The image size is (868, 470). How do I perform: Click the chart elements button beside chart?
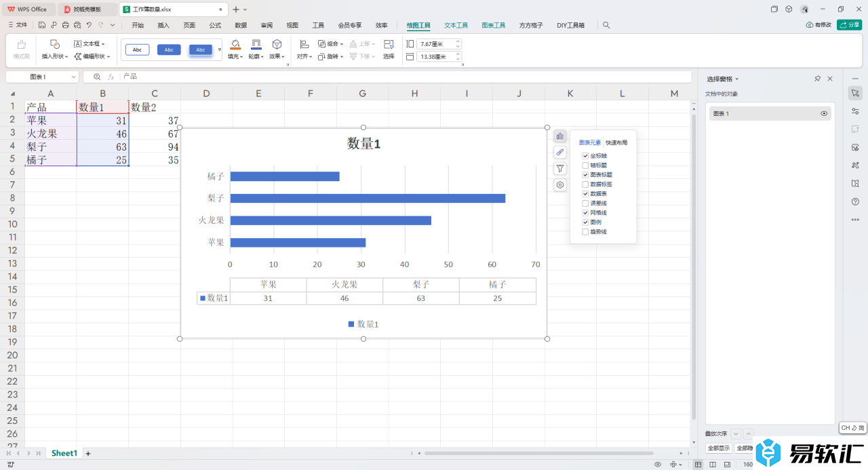[560, 136]
